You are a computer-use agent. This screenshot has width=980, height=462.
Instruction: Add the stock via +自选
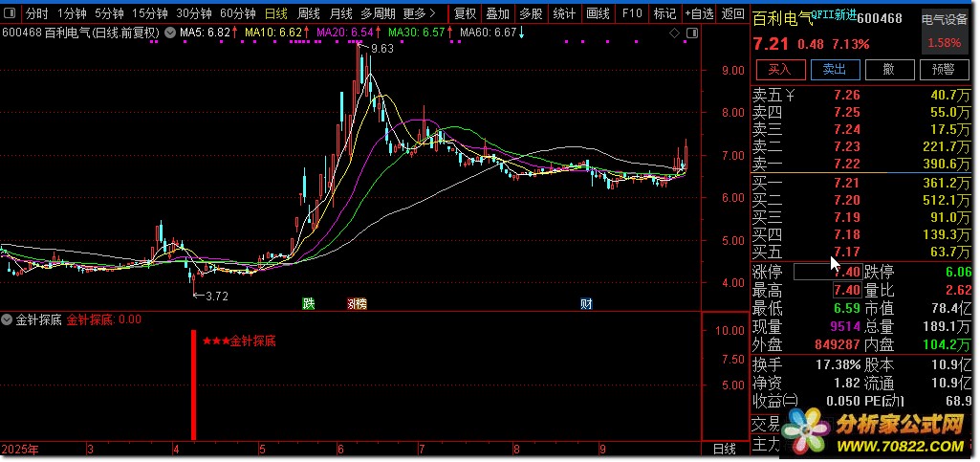point(699,13)
